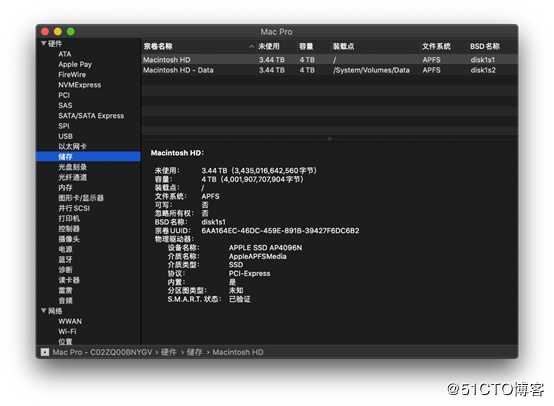Click the green zoom window button
Screen dimensions: 554x406
tap(71, 32)
